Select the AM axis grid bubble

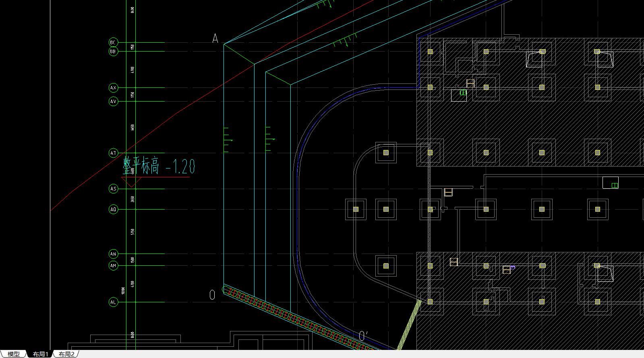click(113, 266)
